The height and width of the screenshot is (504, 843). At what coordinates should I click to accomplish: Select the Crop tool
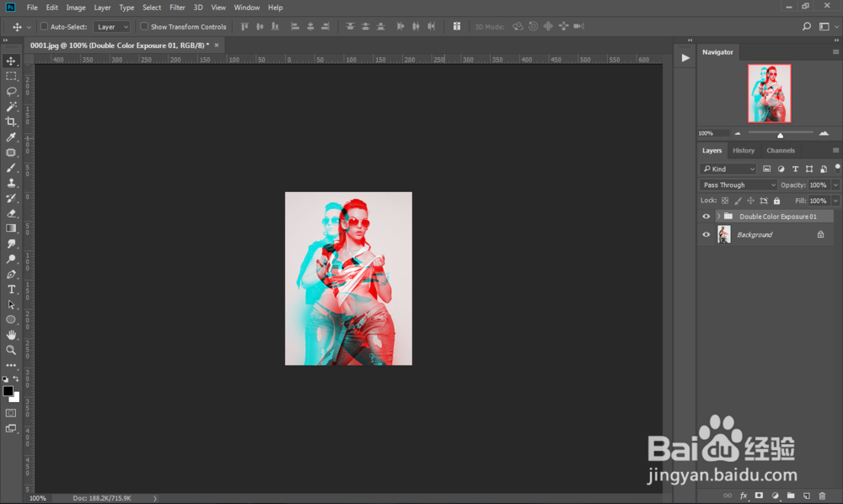tap(11, 121)
